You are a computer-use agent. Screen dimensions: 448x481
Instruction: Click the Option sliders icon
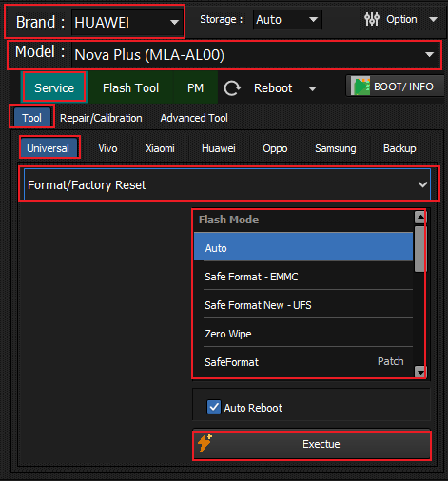(372, 19)
